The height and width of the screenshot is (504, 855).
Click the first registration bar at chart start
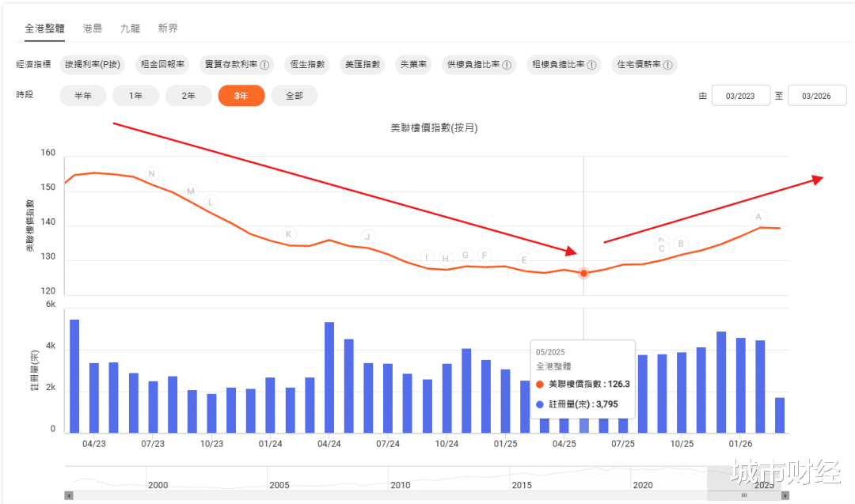coord(74,377)
